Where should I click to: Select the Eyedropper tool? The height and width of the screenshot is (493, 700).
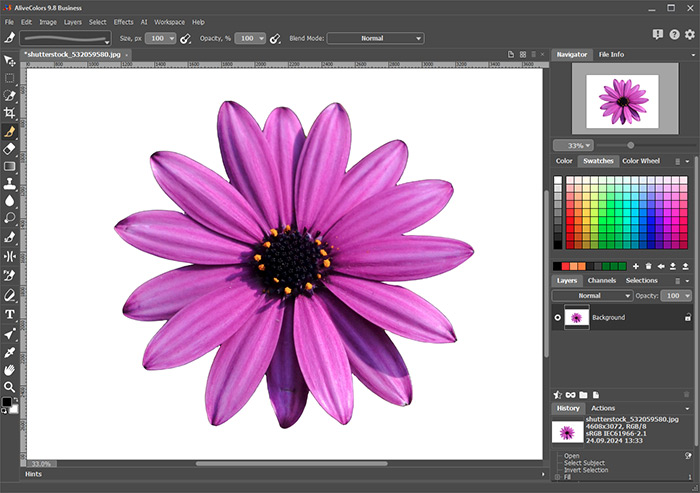pos(9,352)
